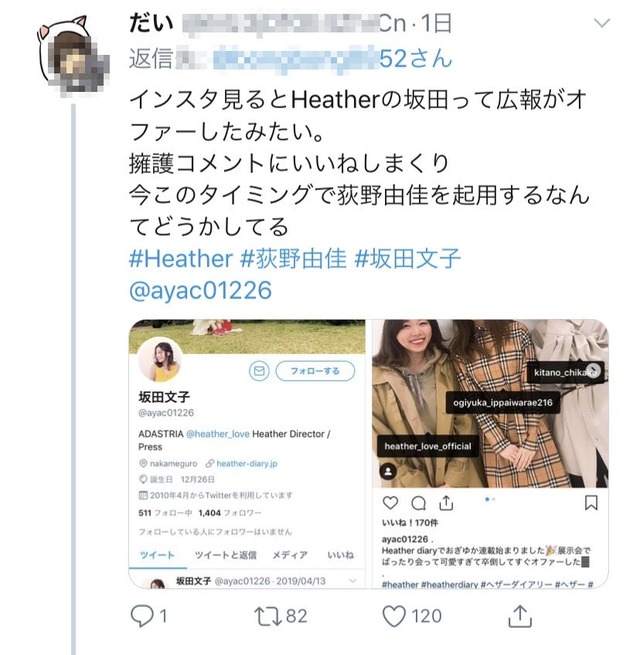Tap the Instagram heart icon in the image

[x=390, y=503]
